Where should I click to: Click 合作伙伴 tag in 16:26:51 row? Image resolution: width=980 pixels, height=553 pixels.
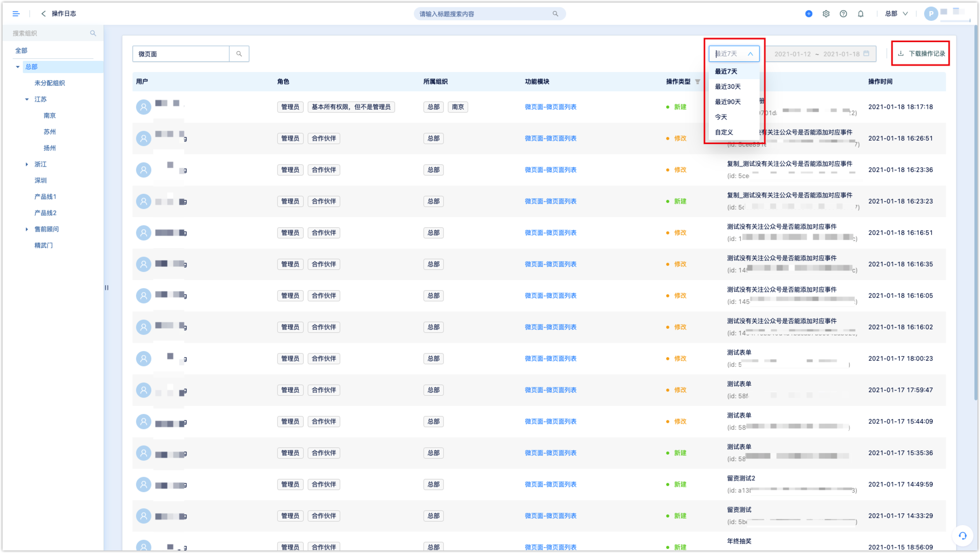pos(323,139)
